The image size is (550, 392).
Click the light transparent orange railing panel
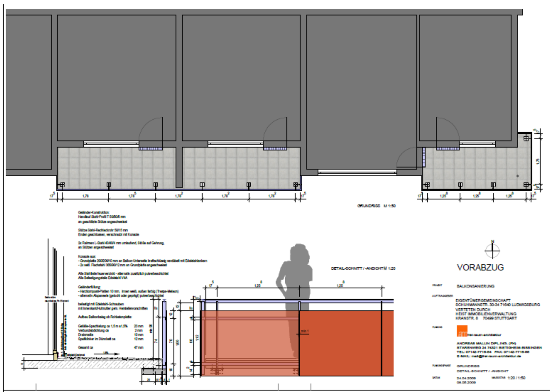249,337
